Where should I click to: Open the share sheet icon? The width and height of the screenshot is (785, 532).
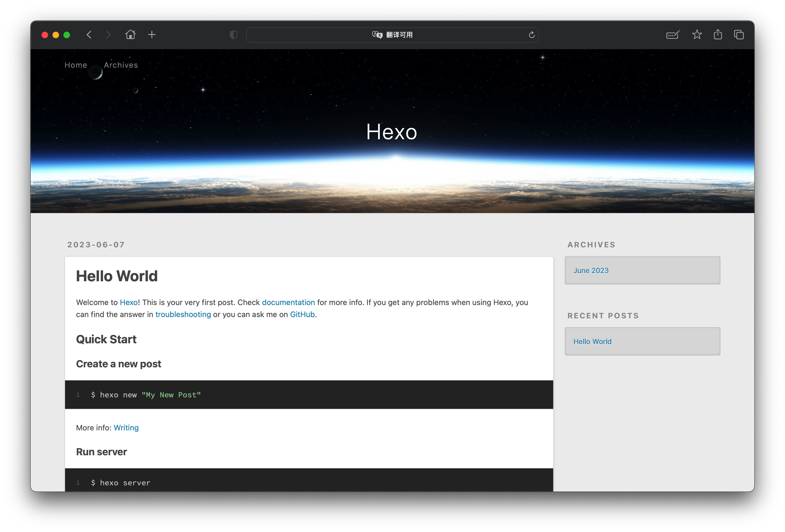[718, 34]
